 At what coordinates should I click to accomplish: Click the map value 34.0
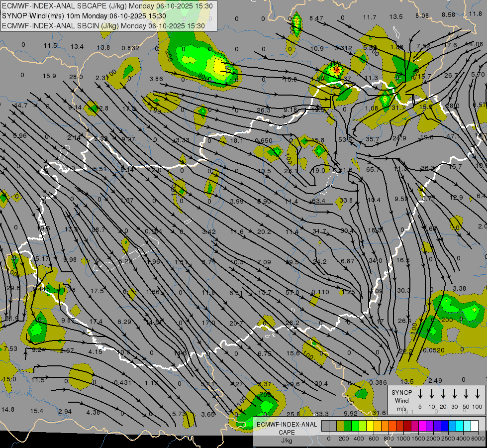pyautogui.click(x=376, y=260)
